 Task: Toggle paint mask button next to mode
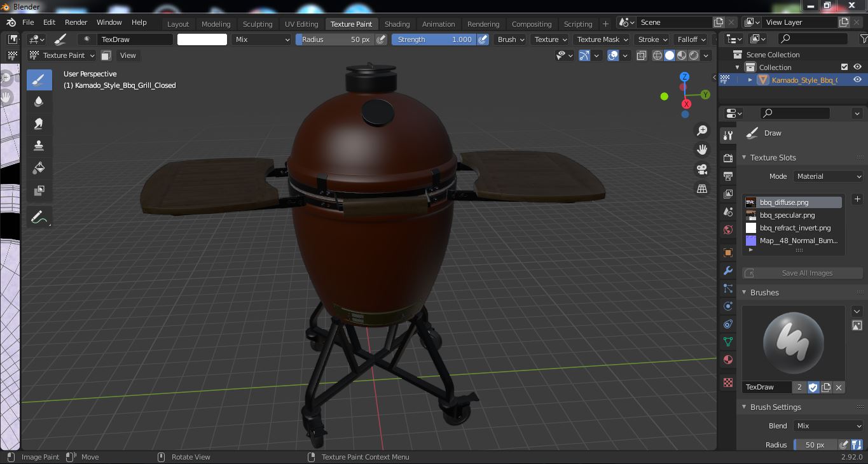point(106,55)
